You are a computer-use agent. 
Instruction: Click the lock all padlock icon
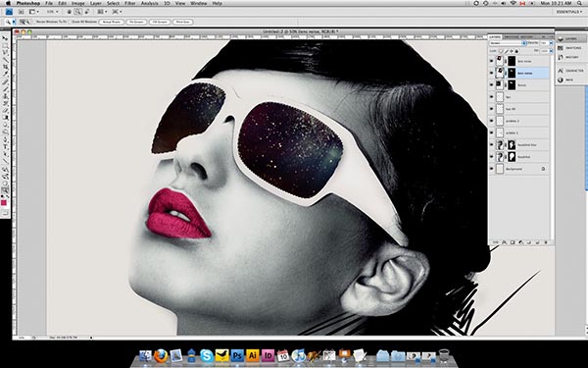(516, 51)
